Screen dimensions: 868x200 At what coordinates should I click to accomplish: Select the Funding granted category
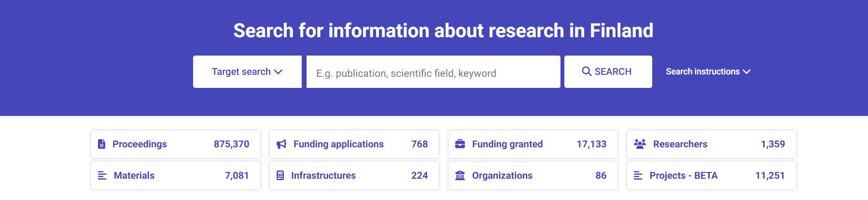507,144
